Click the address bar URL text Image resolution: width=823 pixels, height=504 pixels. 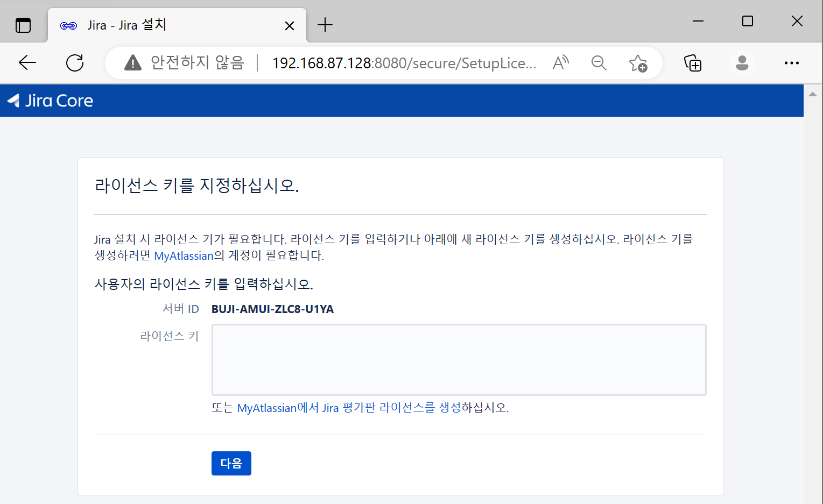[404, 63]
